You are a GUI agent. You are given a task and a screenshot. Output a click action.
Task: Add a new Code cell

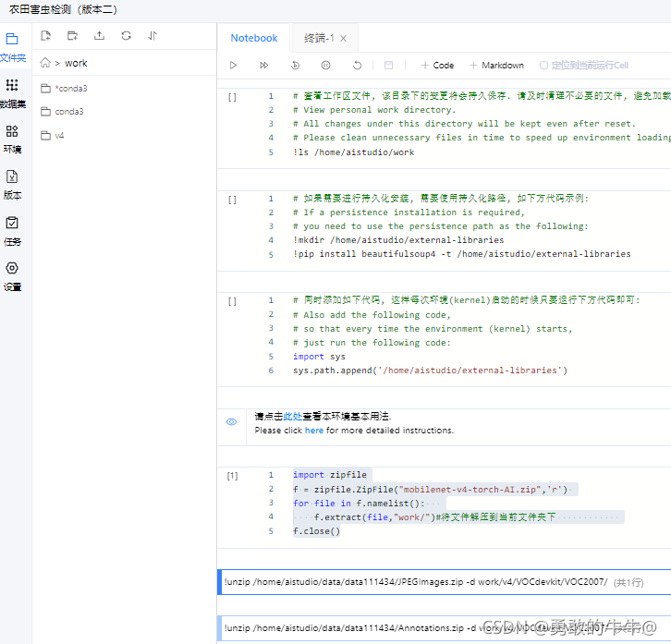[x=437, y=66]
